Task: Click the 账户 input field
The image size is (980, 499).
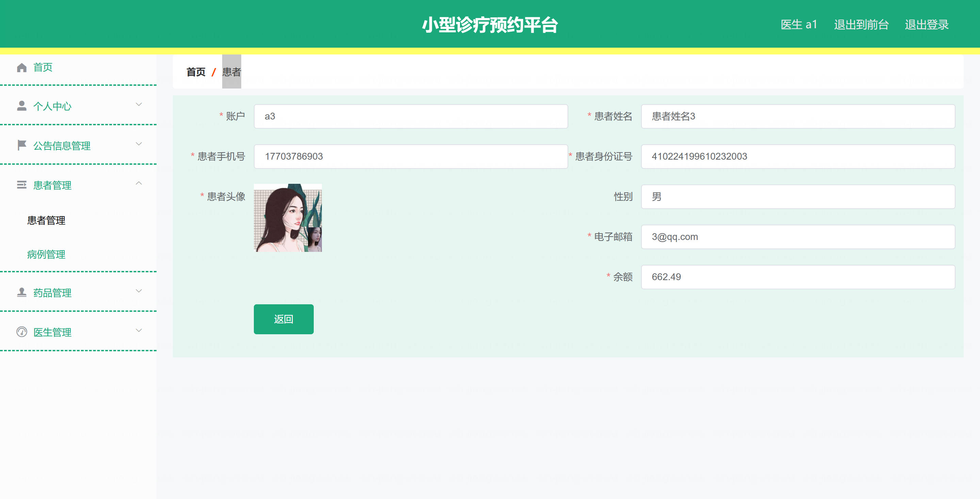Action: 411,116
